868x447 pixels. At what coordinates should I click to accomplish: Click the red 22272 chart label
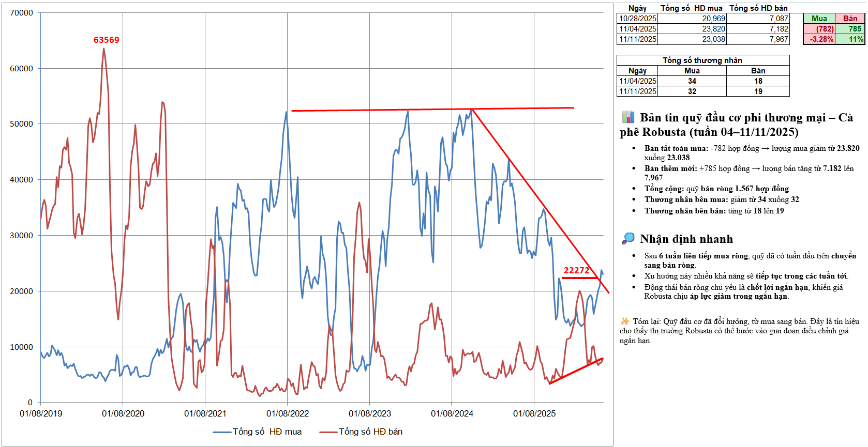(x=576, y=270)
